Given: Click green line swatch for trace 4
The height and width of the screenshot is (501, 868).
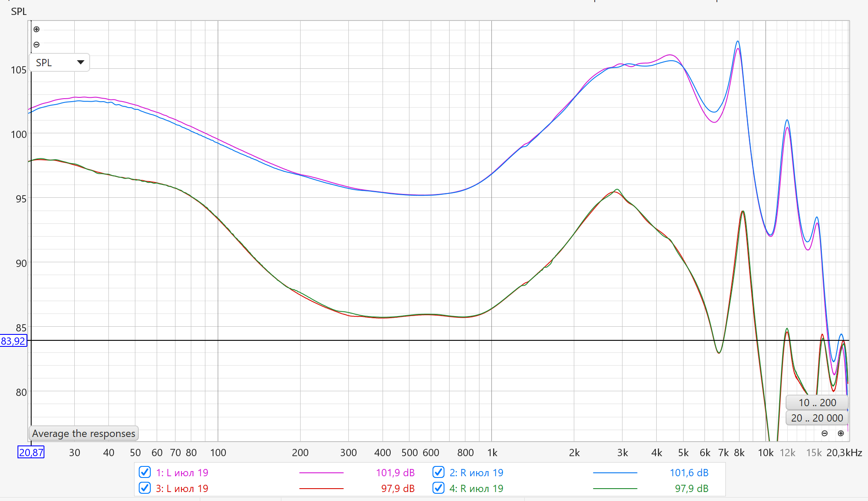Looking at the screenshot, I should (x=615, y=488).
